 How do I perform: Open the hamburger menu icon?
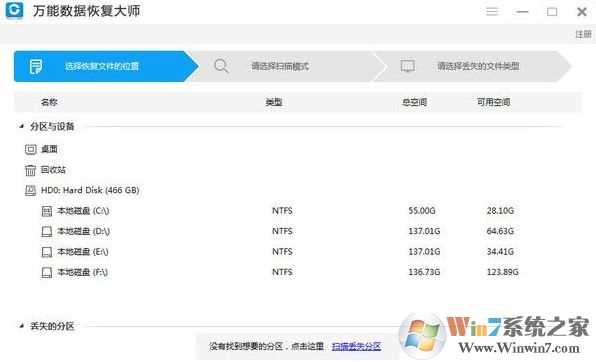point(492,11)
